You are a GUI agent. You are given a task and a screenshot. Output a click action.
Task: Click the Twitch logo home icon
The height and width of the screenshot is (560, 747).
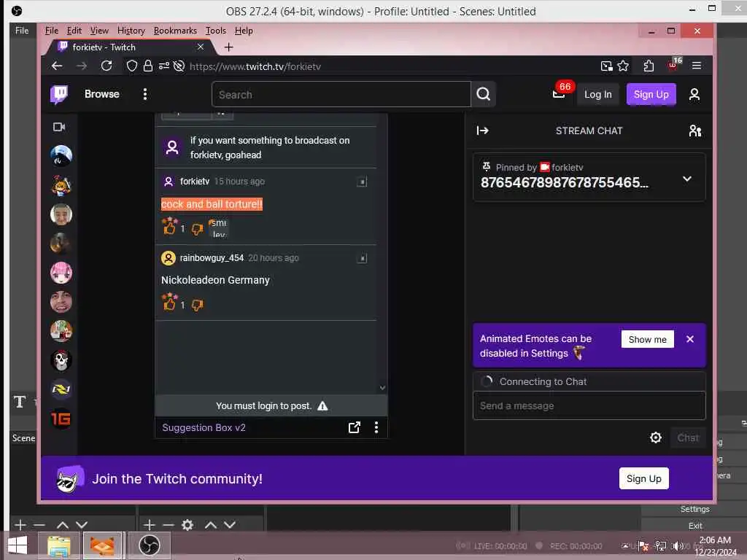coord(60,94)
